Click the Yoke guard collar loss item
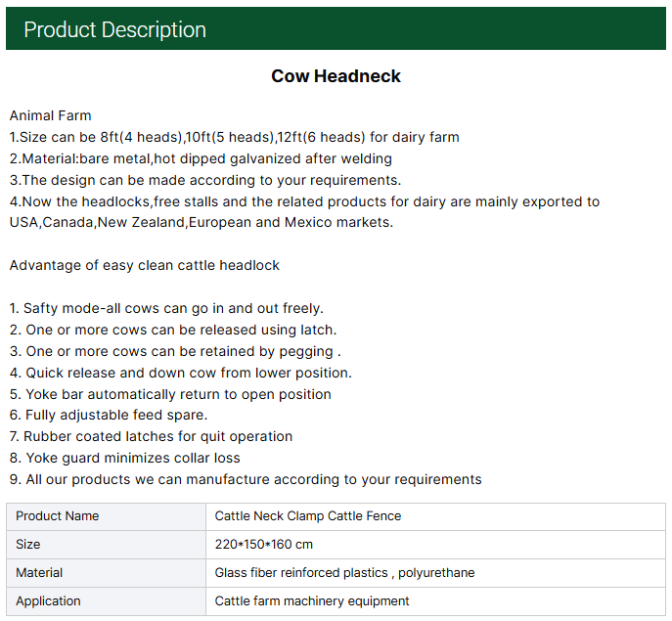 pos(124,458)
